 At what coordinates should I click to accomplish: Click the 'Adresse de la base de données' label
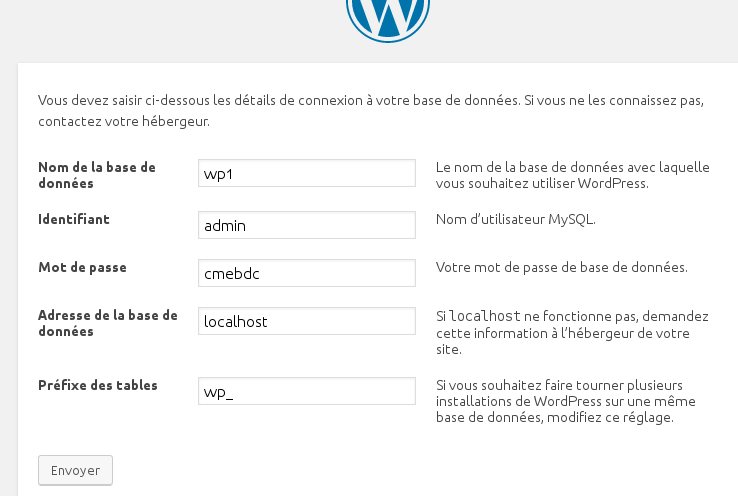point(107,322)
